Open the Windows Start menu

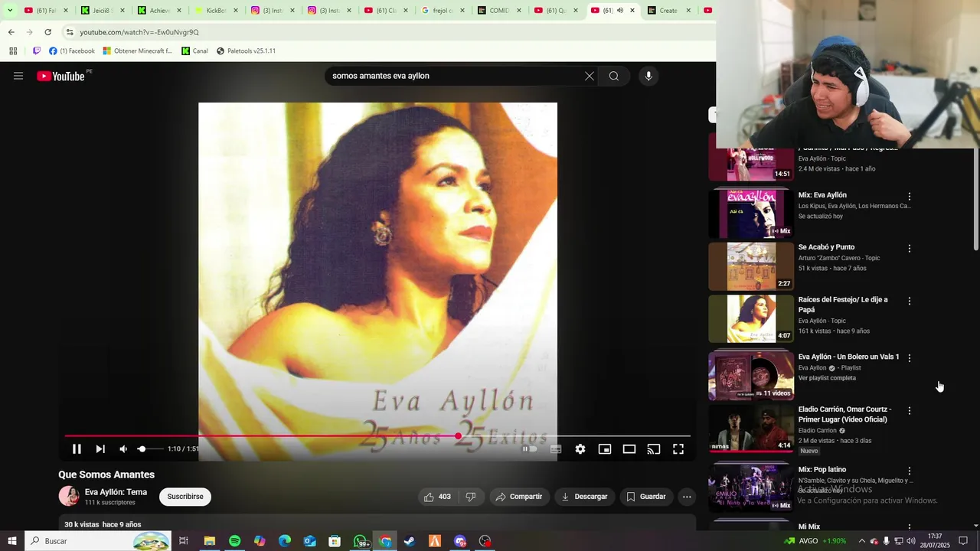[11, 541]
